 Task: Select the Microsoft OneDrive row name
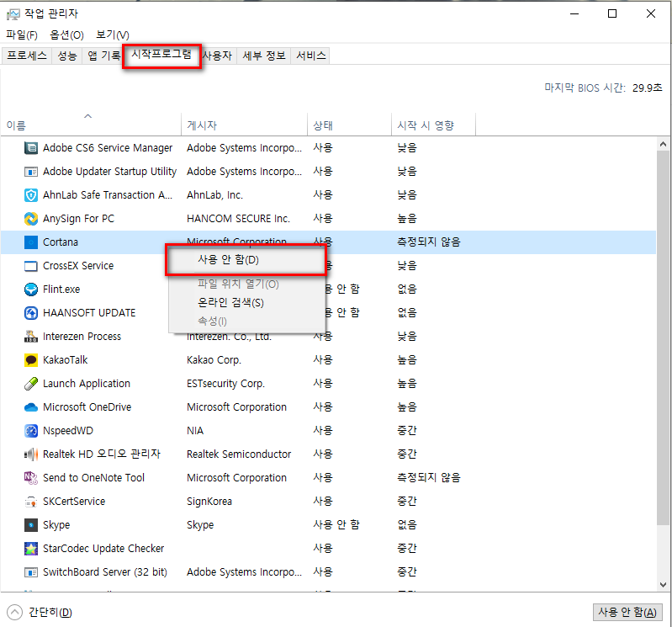(x=87, y=407)
